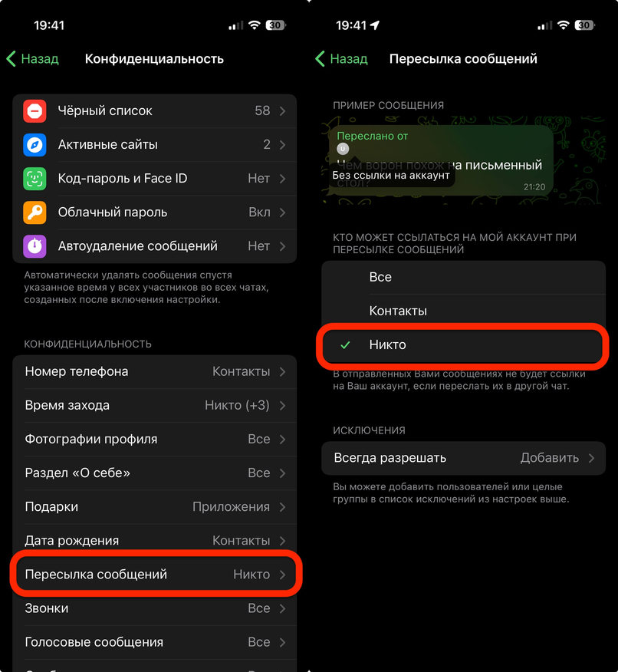Tap the green Face ID icon

tap(35, 179)
